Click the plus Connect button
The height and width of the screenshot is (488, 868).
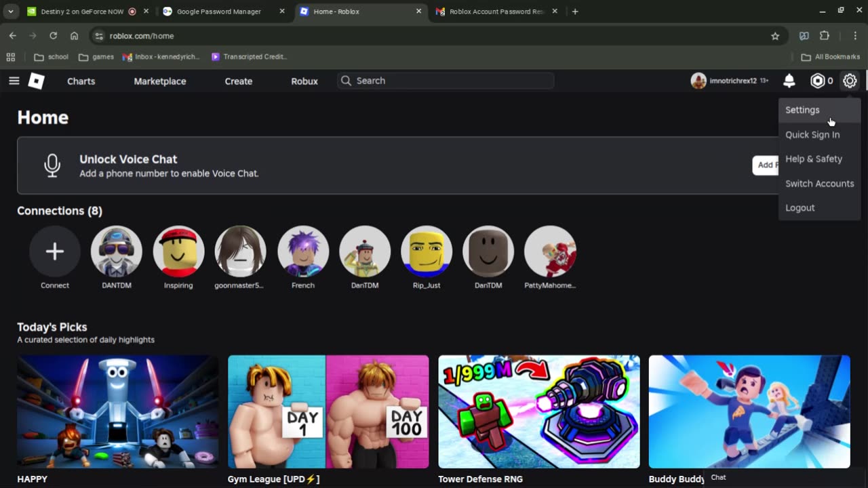coord(55,251)
